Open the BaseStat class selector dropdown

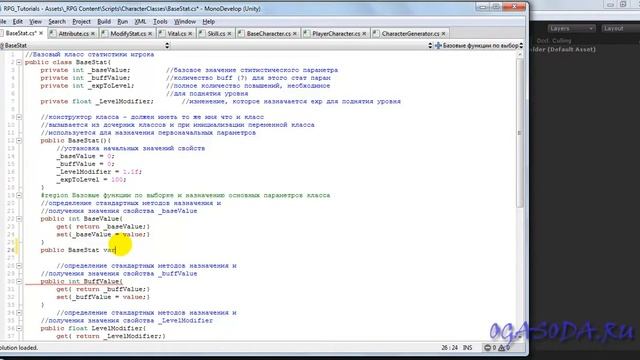tap(85, 45)
